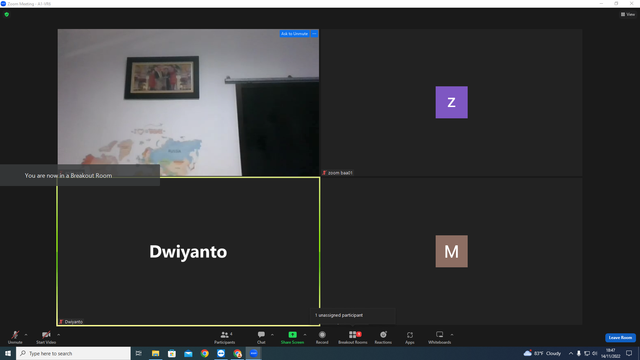Open the Participants panel

tap(224, 337)
